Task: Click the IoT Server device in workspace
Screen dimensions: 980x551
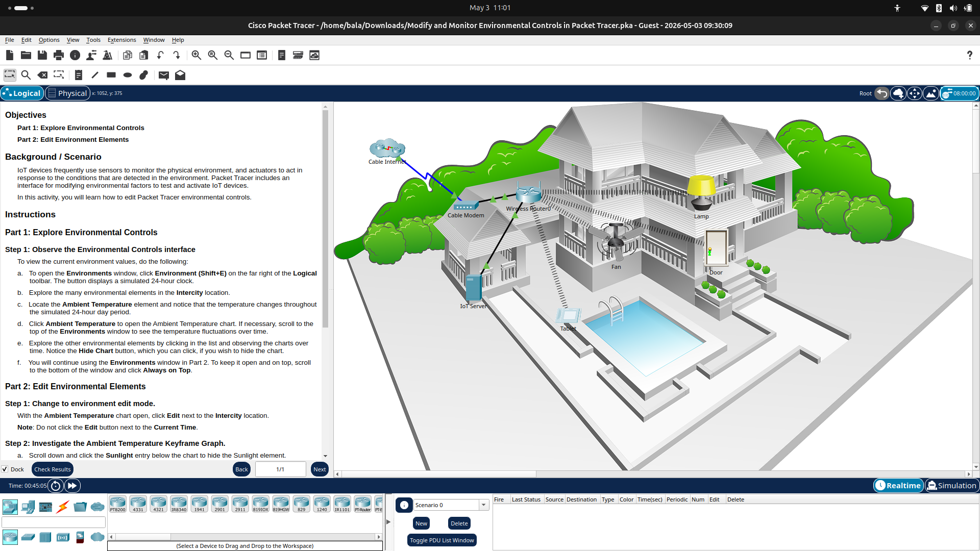Action: point(473,288)
